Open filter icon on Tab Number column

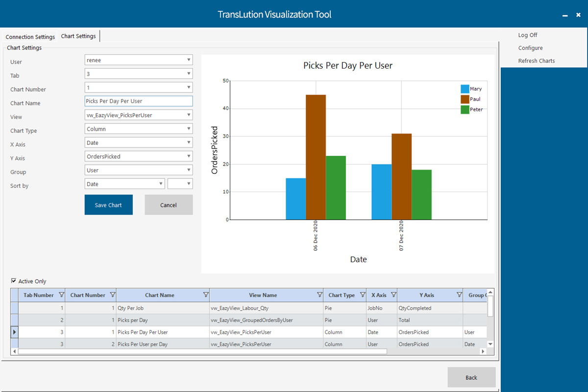pyautogui.click(x=61, y=295)
